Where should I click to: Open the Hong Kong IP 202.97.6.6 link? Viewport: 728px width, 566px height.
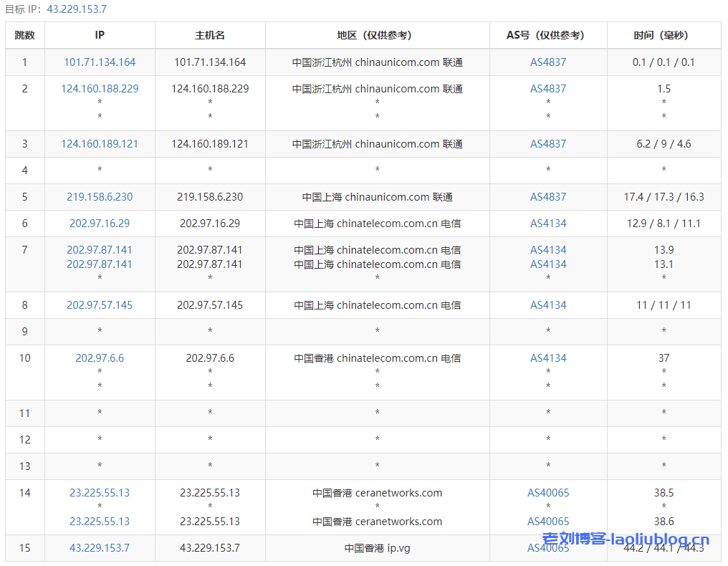click(100, 358)
